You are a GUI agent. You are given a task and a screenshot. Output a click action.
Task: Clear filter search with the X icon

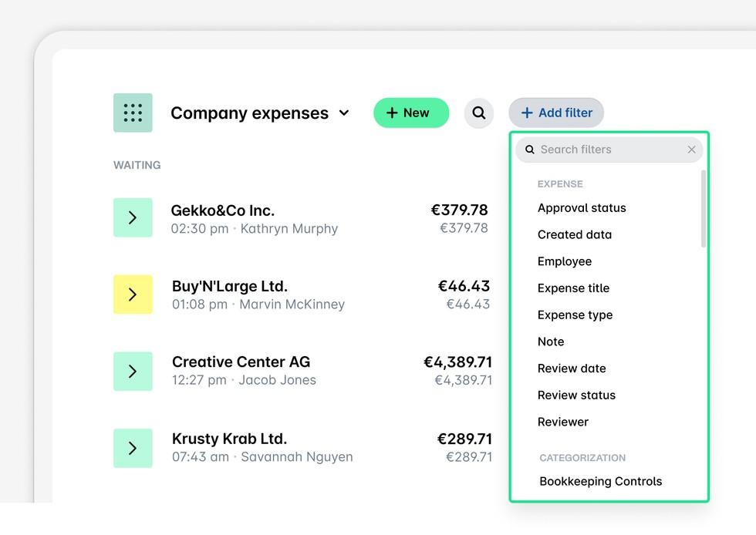pyautogui.click(x=691, y=149)
